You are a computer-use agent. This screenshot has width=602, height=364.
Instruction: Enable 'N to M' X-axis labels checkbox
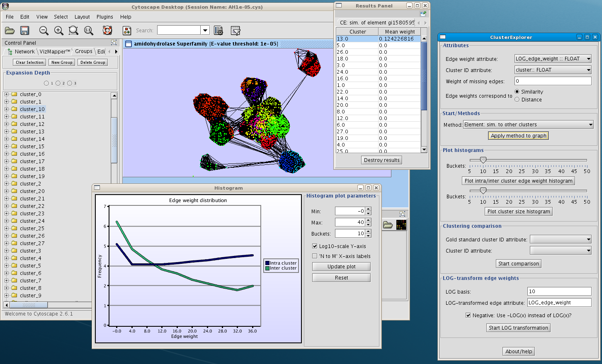click(315, 256)
